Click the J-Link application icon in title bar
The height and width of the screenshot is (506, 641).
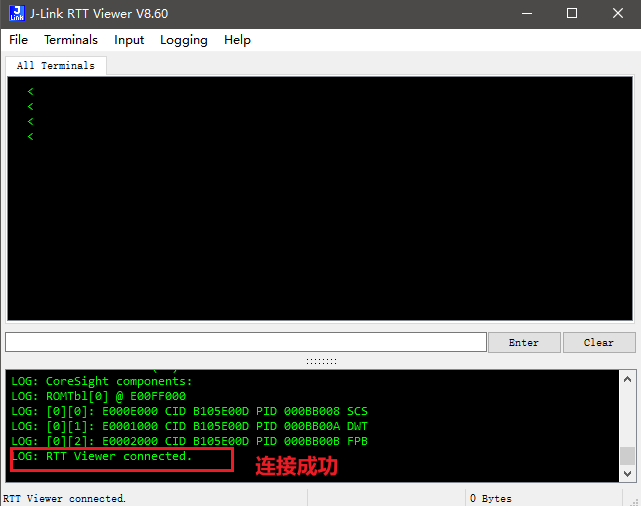click(x=17, y=13)
